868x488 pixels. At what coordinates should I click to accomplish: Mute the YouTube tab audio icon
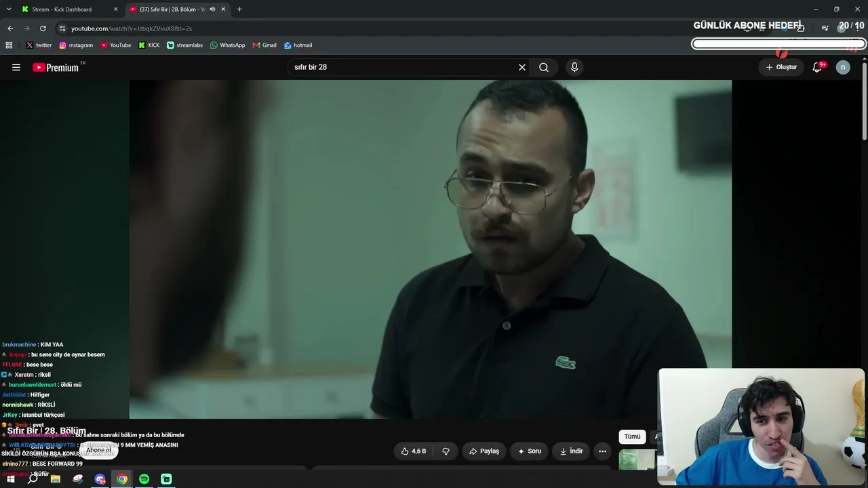(x=212, y=9)
